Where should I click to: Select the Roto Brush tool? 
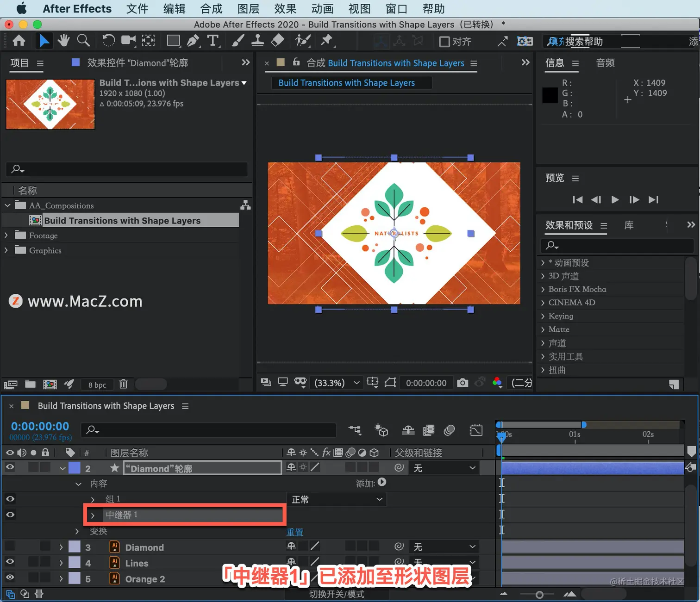point(303,41)
